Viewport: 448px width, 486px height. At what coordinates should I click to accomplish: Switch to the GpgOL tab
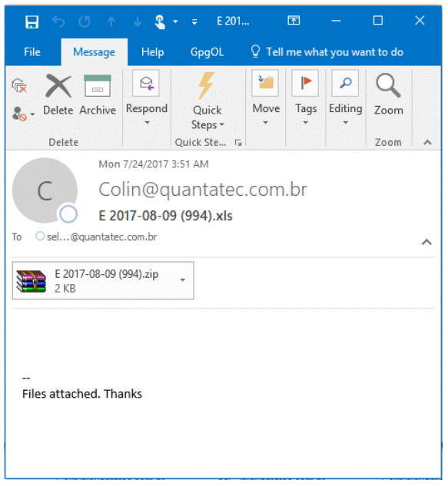point(207,51)
